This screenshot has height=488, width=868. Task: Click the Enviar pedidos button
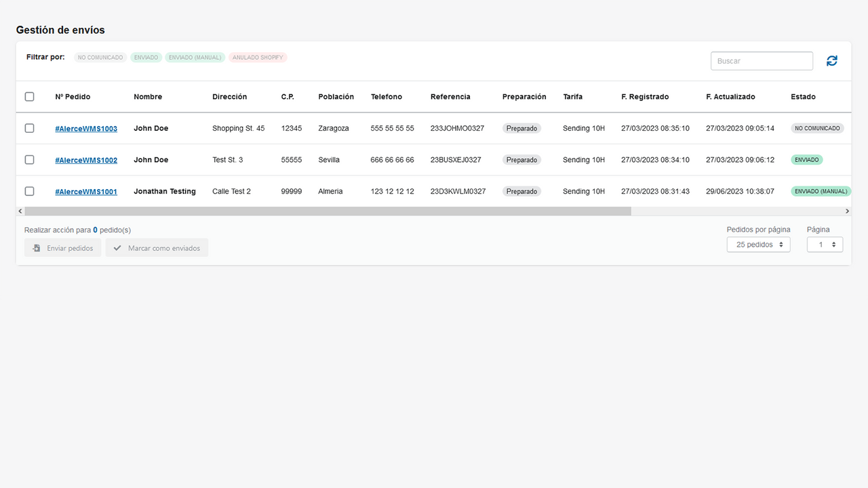63,248
